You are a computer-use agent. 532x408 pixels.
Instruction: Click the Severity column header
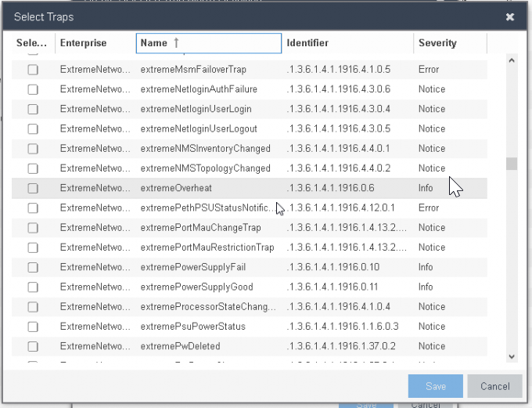437,43
